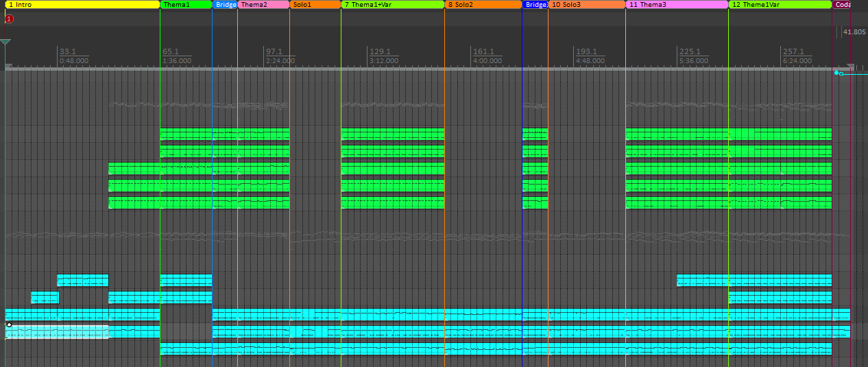The image size is (868, 367).
Task: Click the '8 Solo2' region label
Action: coord(483,5)
